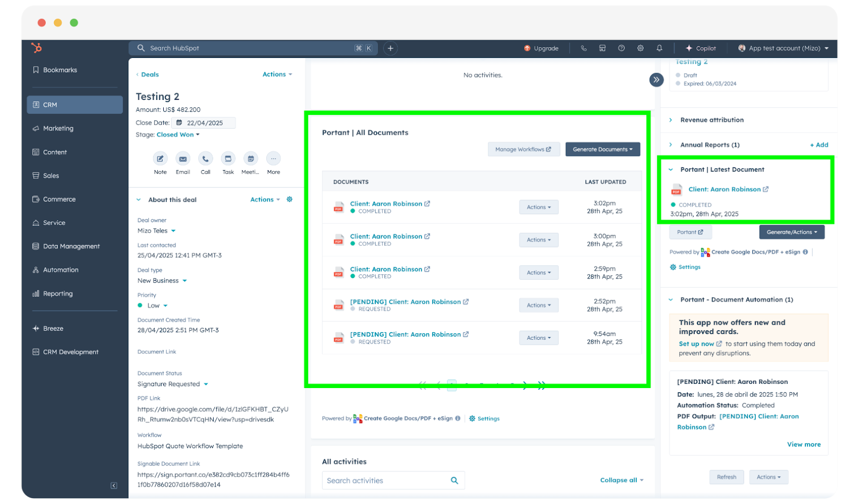Expand Annual Reports section
The width and height of the screenshot is (859, 504).
coord(671,145)
